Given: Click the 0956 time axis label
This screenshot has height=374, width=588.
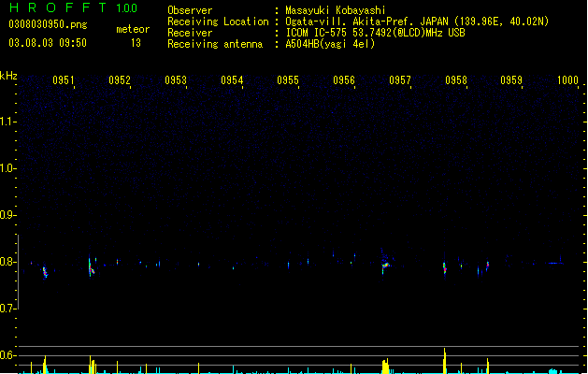Looking at the screenshot, I should point(344,80).
